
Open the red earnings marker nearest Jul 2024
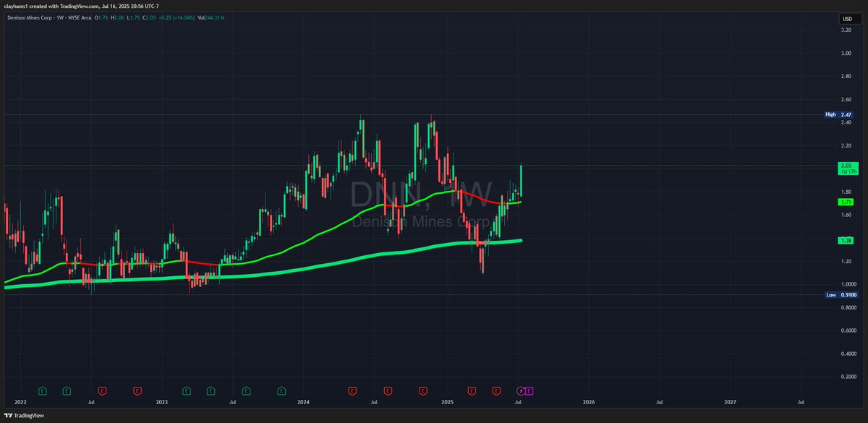(x=387, y=391)
